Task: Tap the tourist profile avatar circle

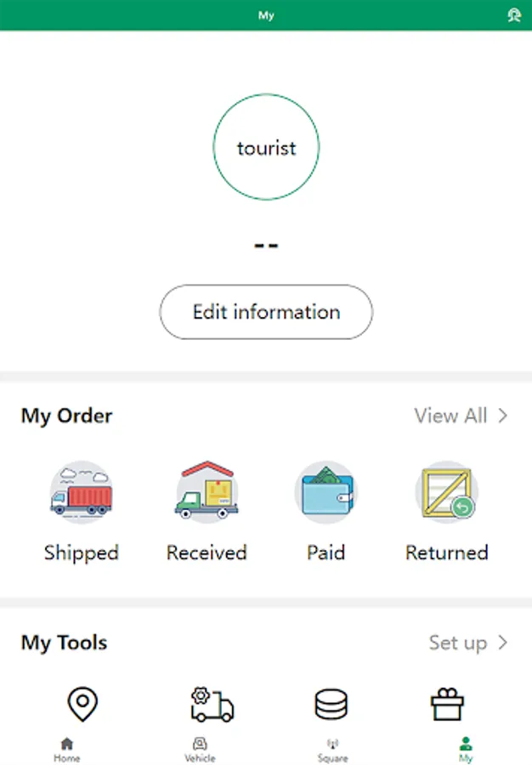Action: 266,148
